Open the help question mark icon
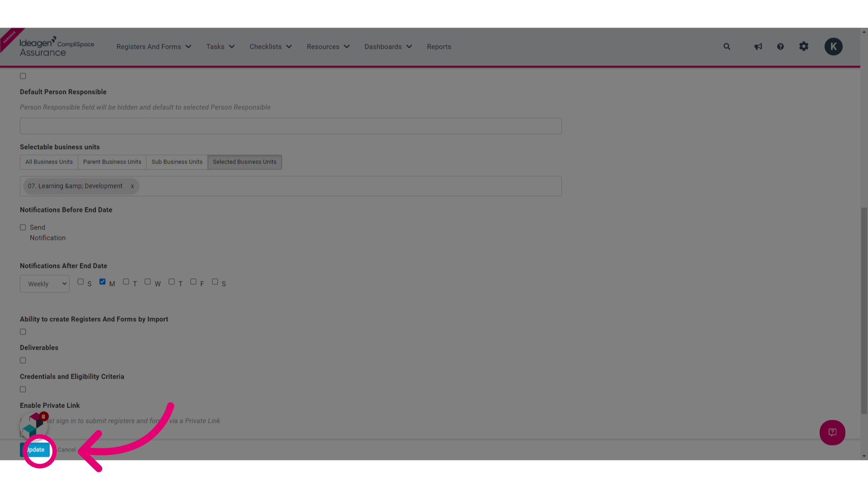Viewport: 868px width, 488px height. point(780,47)
